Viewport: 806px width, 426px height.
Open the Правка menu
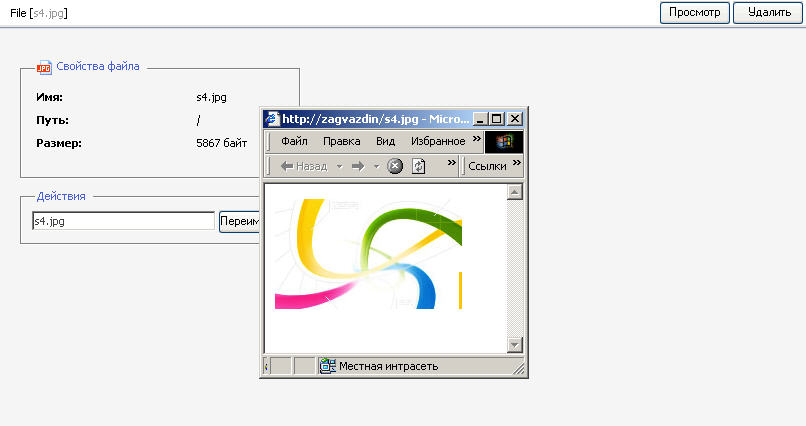click(341, 142)
